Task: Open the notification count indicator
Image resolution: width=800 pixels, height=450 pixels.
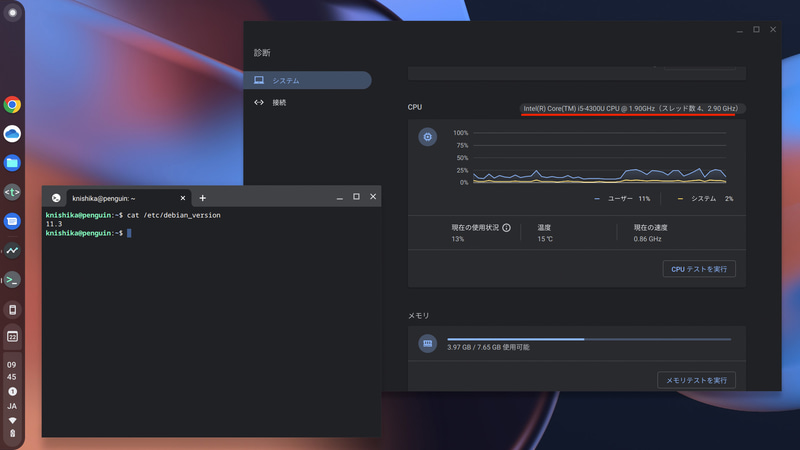Action: (13, 391)
